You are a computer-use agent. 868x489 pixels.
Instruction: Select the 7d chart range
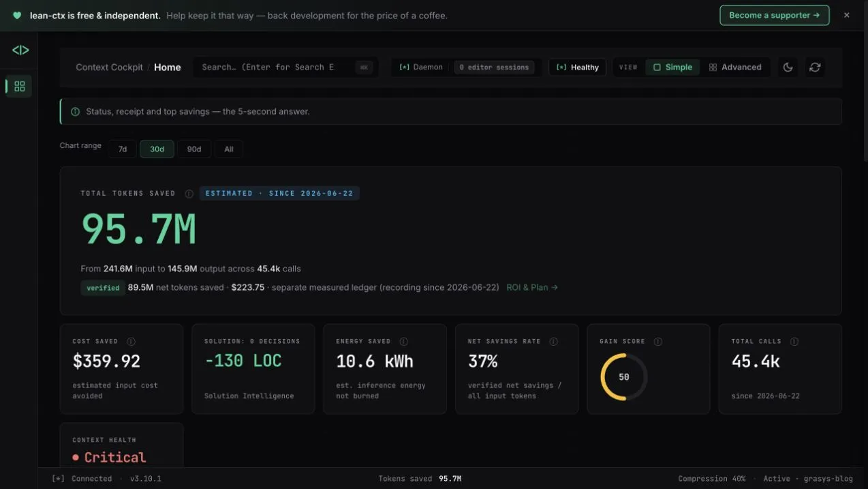tap(123, 149)
